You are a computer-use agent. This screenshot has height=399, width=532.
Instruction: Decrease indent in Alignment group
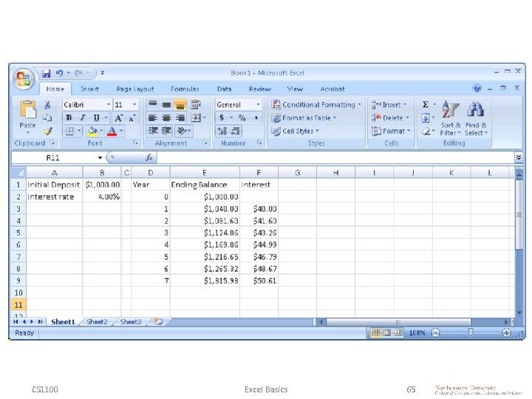tap(153, 131)
